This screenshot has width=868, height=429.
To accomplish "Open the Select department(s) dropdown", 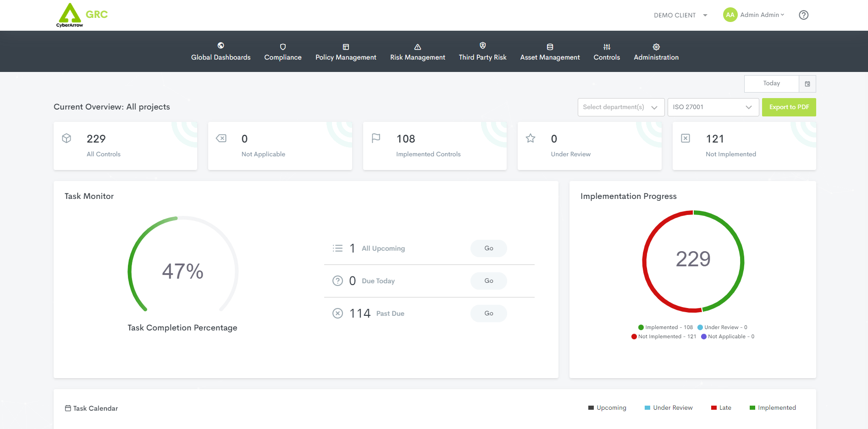I will pyautogui.click(x=621, y=107).
